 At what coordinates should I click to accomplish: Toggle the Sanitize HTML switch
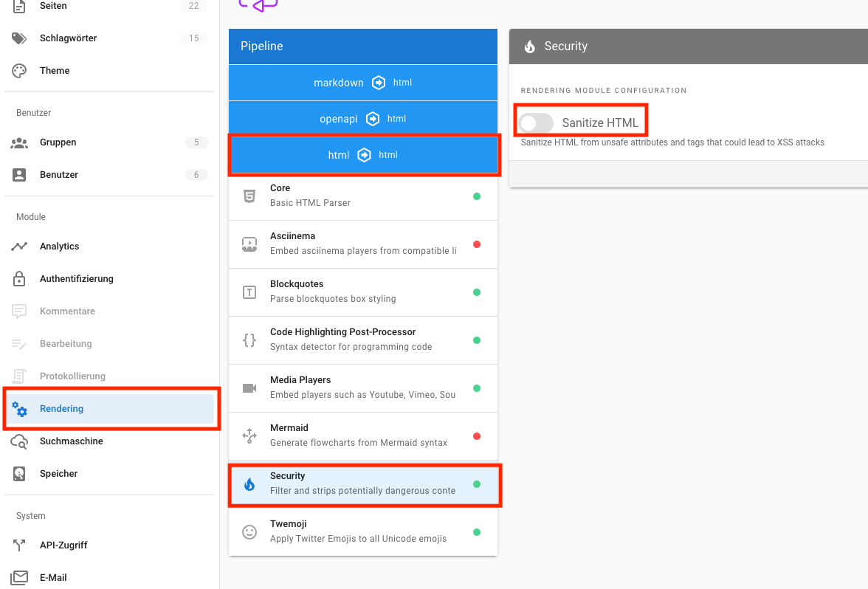click(x=536, y=123)
